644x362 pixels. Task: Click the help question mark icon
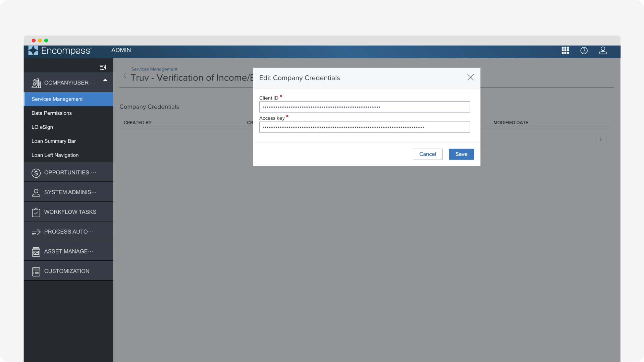click(x=584, y=50)
